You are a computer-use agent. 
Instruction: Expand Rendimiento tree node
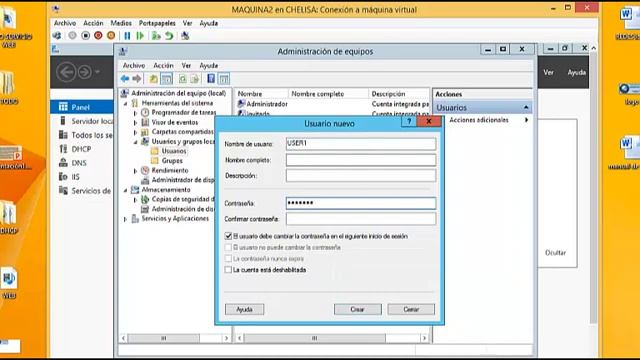136,171
